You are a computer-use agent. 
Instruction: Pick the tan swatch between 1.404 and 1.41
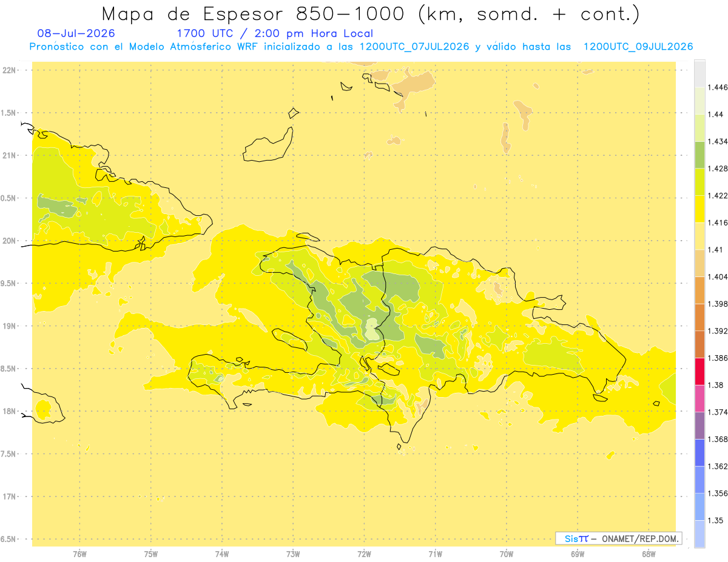pyautogui.click(x=699, y=263)
